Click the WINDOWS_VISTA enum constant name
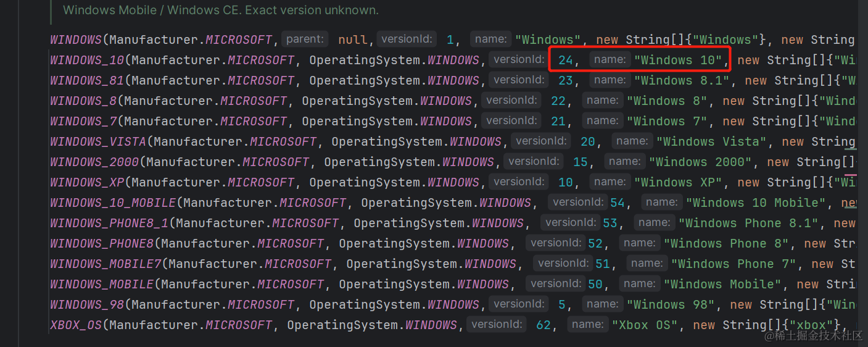Screen dimensions: 868x347 click(x=98, y=141)
